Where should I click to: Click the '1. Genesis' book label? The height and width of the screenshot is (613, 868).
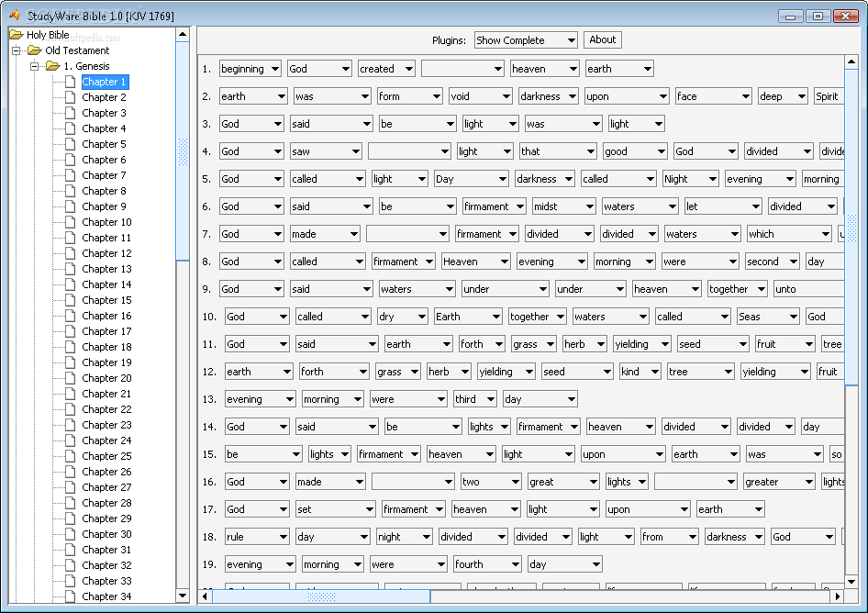[x=86, y=66]
